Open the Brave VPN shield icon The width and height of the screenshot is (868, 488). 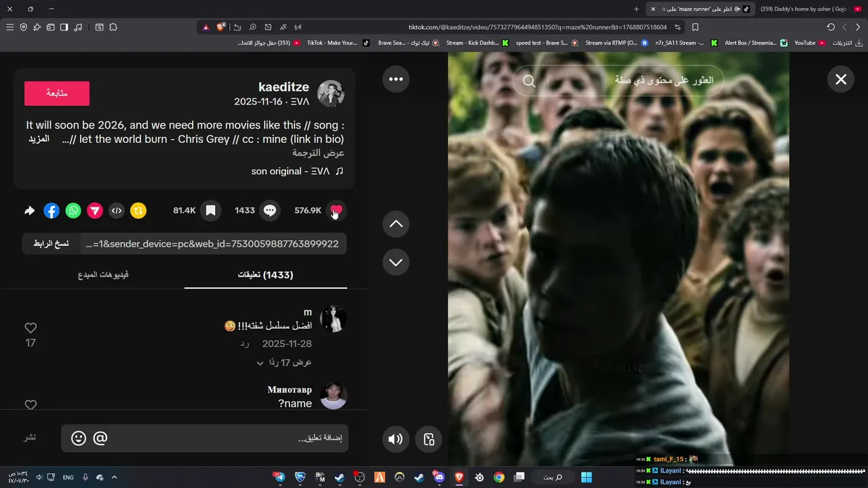pyautogui.click(x=23, y=27)
